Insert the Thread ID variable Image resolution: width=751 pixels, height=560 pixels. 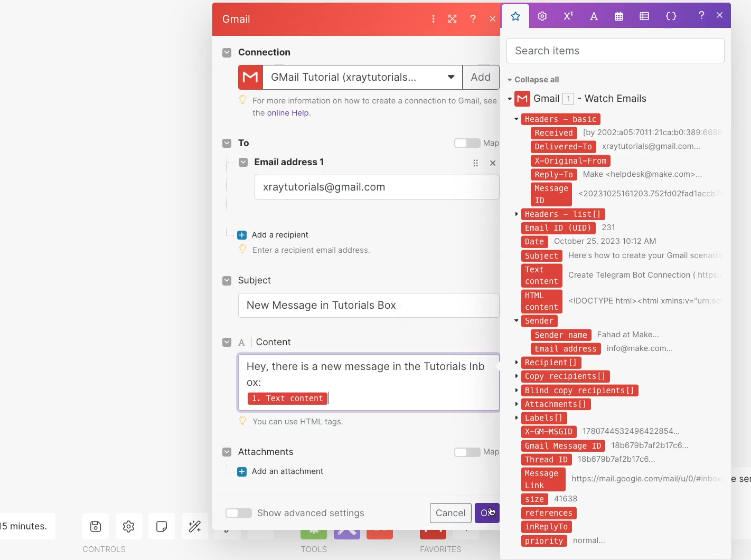tap(546, 460)
